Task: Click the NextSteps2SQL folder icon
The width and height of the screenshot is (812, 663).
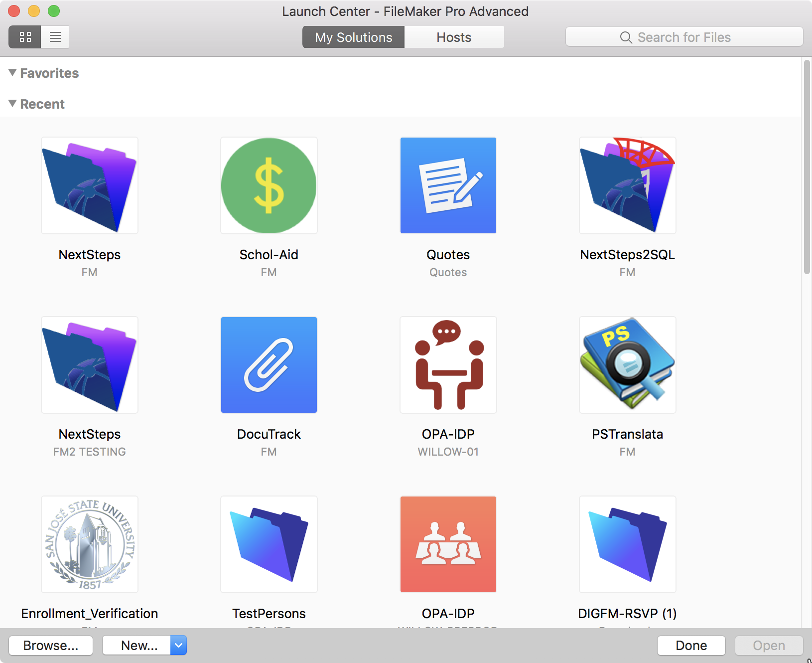Action: [x=627, y=185]
